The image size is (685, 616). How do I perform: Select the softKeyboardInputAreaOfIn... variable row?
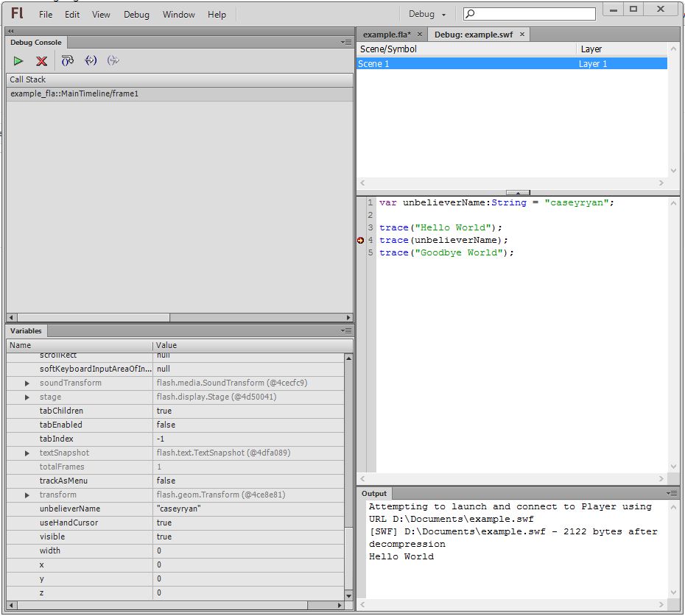[175, 369]
